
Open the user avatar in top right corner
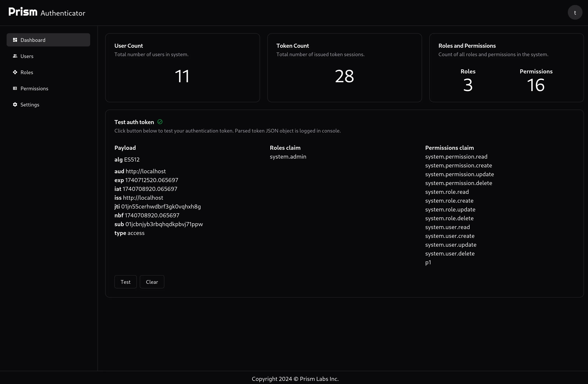click(x=575, y=12)
